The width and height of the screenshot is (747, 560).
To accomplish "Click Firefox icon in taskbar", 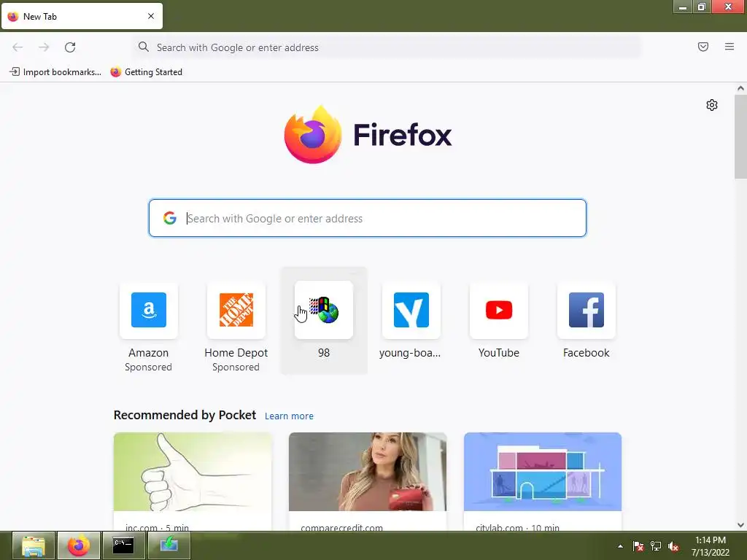I will pyautogui.click(x=79, y=545).
